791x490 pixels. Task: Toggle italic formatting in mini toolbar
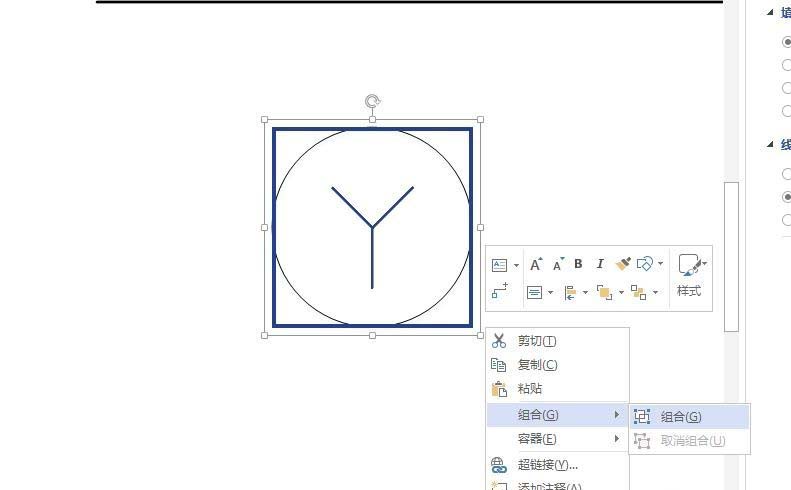[x=600, y=264]
